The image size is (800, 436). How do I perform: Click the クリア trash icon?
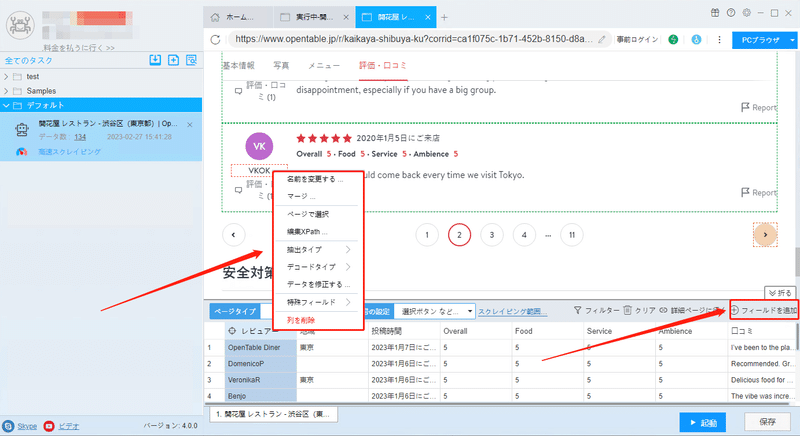(x=628, y=310)
